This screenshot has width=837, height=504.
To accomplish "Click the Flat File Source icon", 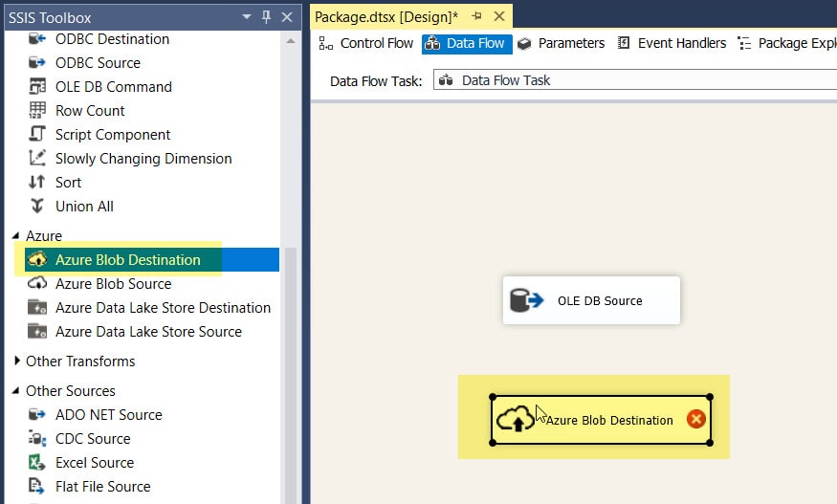I will coord(37,487).
